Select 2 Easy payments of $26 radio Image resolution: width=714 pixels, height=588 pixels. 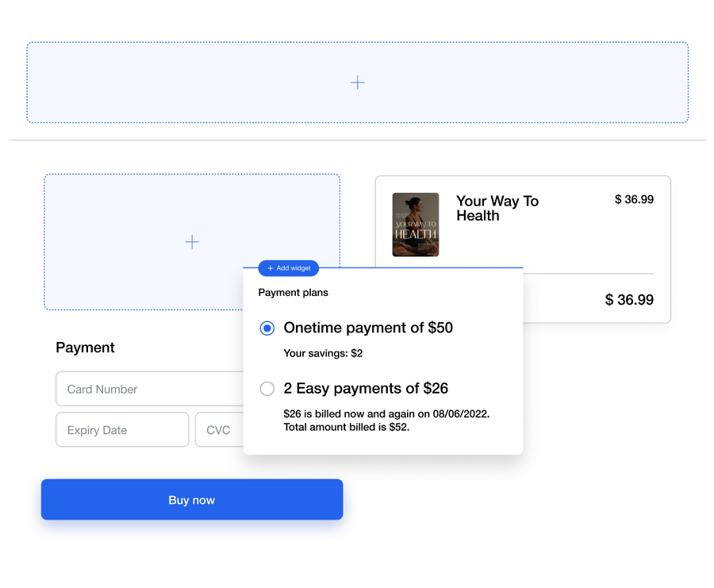coord(267,389)
